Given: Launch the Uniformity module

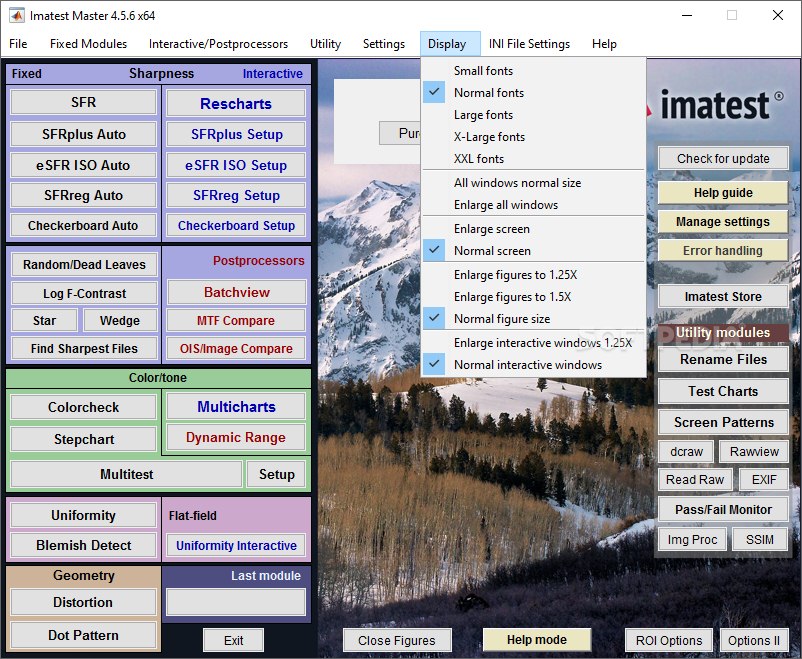Looking at the screenshot, I should (83, 515).
